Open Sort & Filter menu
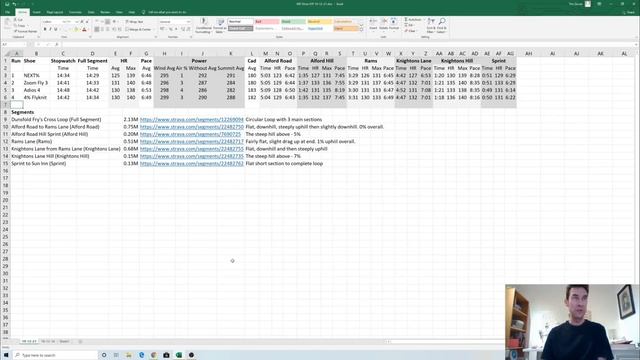Viewport: 640px width, 360px height. click(x=431, y=25)
